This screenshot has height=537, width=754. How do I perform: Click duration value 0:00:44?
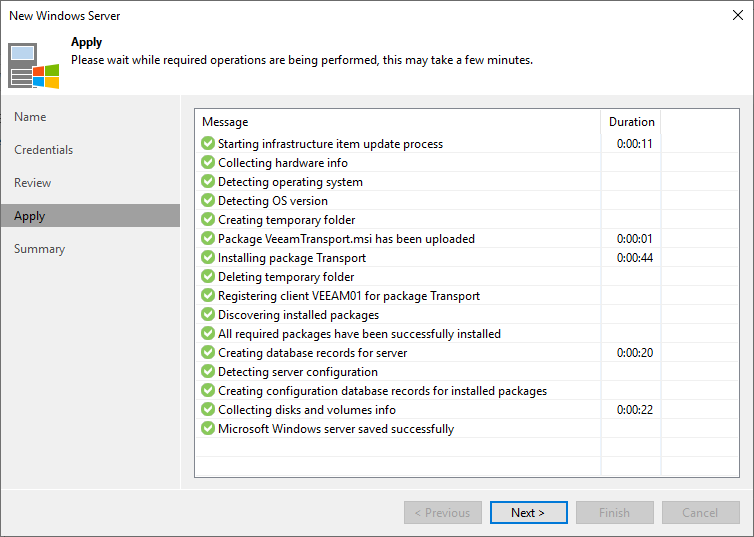[x=635, y=258]
